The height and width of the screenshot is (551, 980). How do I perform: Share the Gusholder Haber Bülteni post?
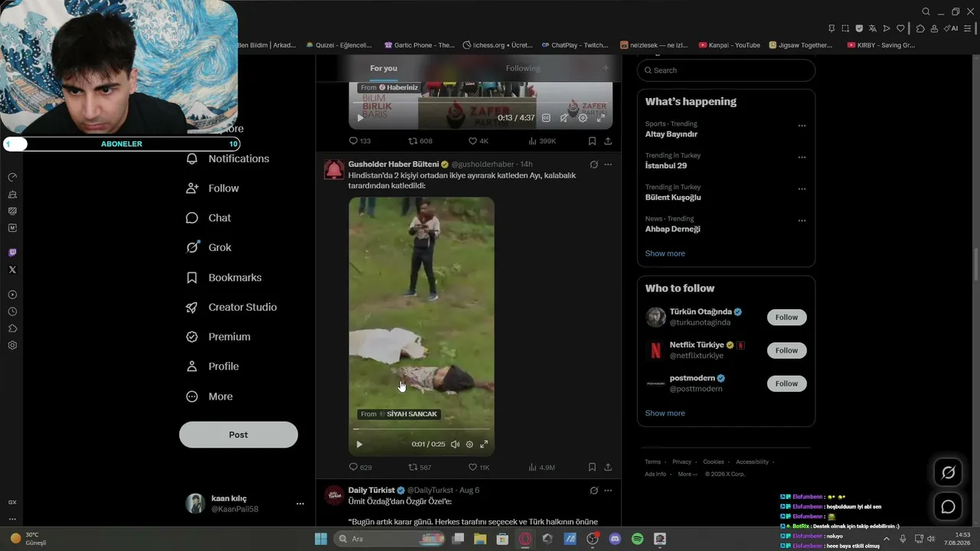pyautogui.click(x=608, y=467)
